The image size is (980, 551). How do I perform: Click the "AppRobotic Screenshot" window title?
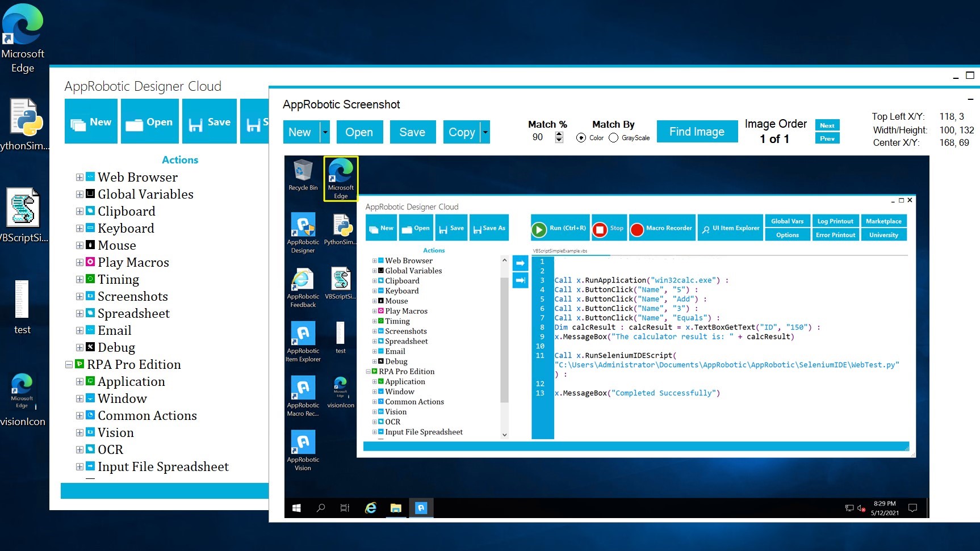pos(341,104)
